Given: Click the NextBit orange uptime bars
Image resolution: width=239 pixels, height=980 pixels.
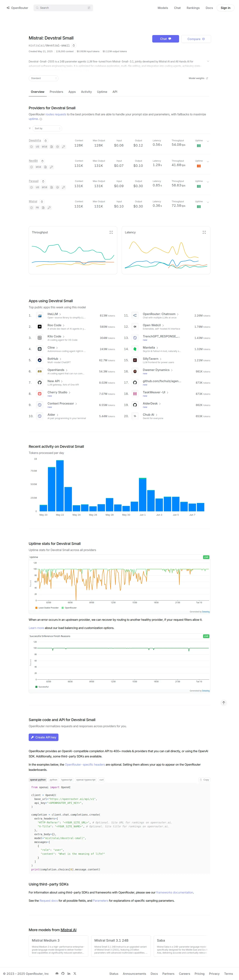Looking at the screenshot, I should (x=199, y=166).
